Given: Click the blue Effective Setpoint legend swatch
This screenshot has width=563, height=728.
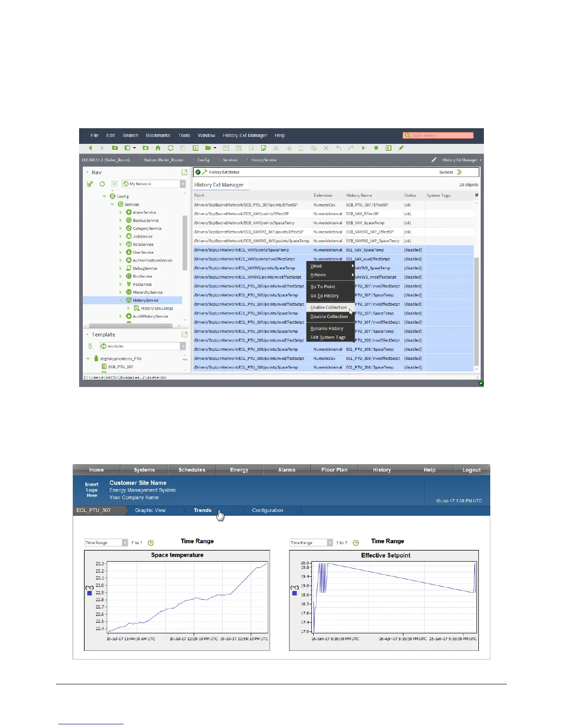Looking at the screenshot, I should click(294, 593).
